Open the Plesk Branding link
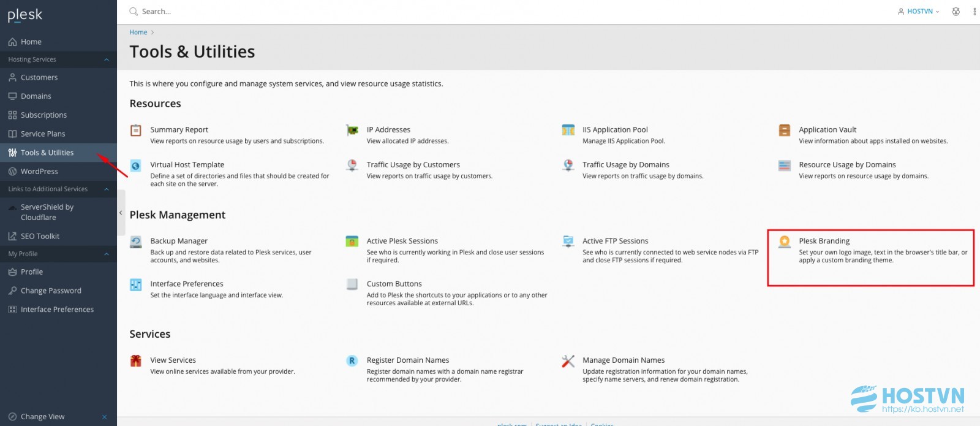Image resolution: width=980 pixels, height=426 pixels. click(x=824, y=241)
